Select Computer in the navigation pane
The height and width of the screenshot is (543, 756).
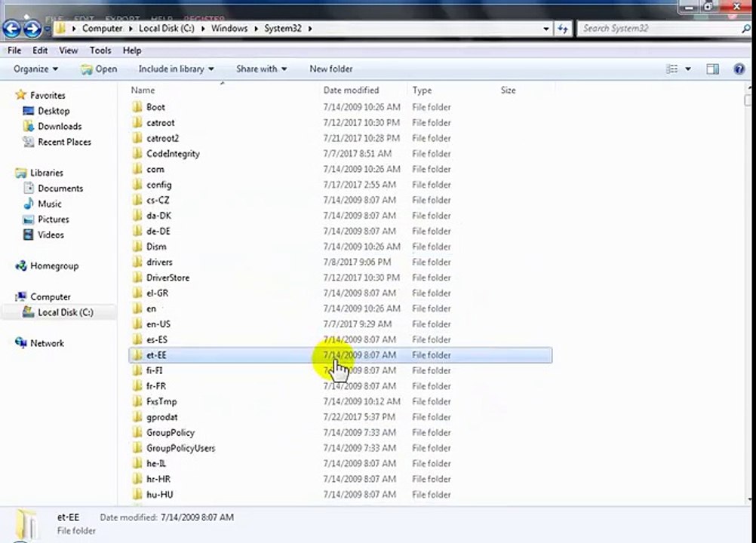pyautogui.click(x=50, y=296)
